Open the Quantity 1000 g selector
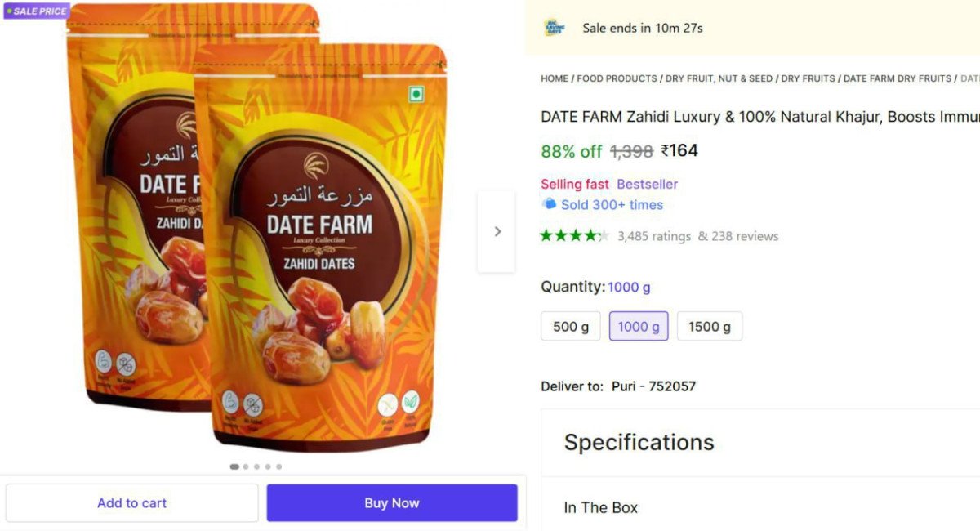The height and width of the screenshot is (531, 980). (629, 287)
